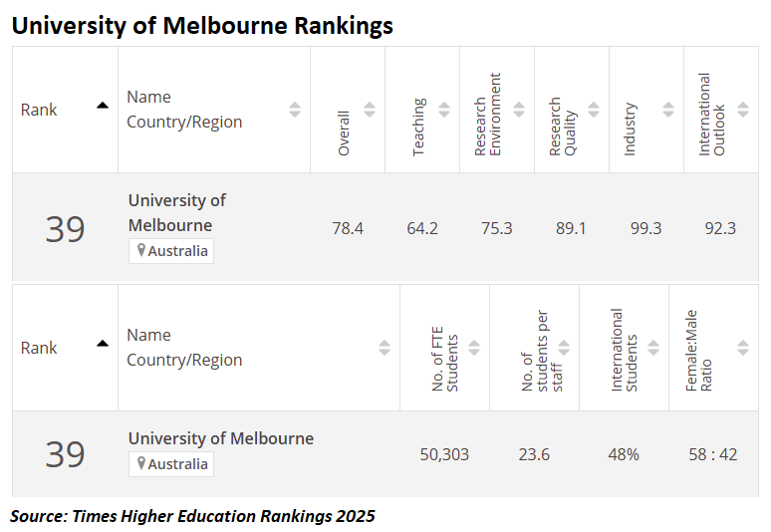Open University of Melbourne link in second table

[x=220, y=438]
